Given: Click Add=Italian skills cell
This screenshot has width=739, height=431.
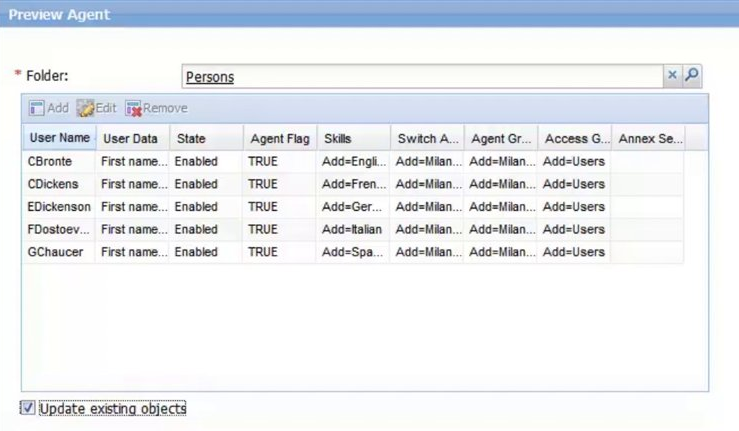Looking at the screenshot, I should click(x=352, y=230).
